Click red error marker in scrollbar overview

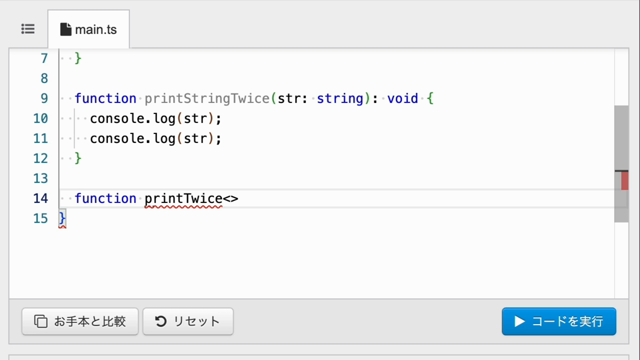click(624, 180)
